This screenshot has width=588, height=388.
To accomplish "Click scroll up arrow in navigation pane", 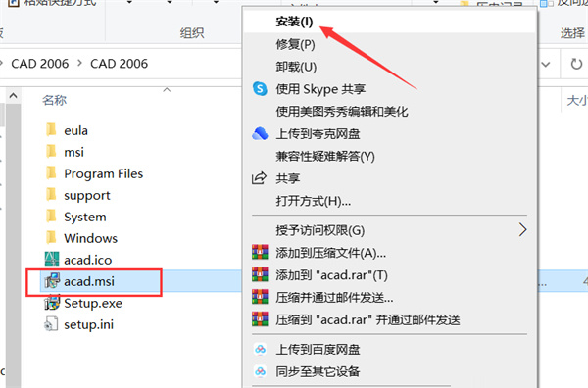I will 13,96.
